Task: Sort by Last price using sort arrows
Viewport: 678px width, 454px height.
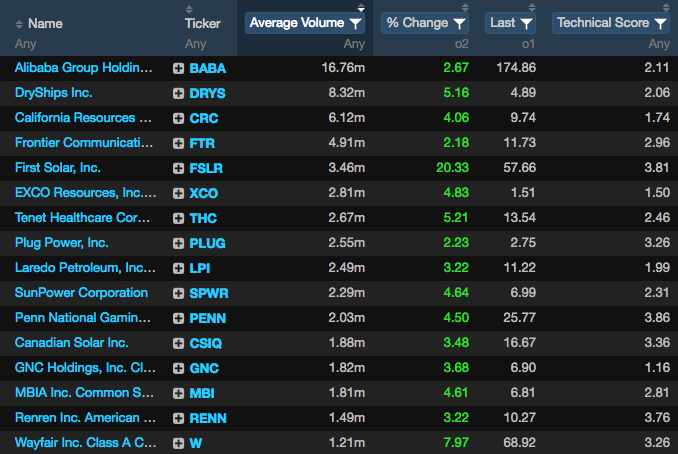Action: tap(532, 7)
